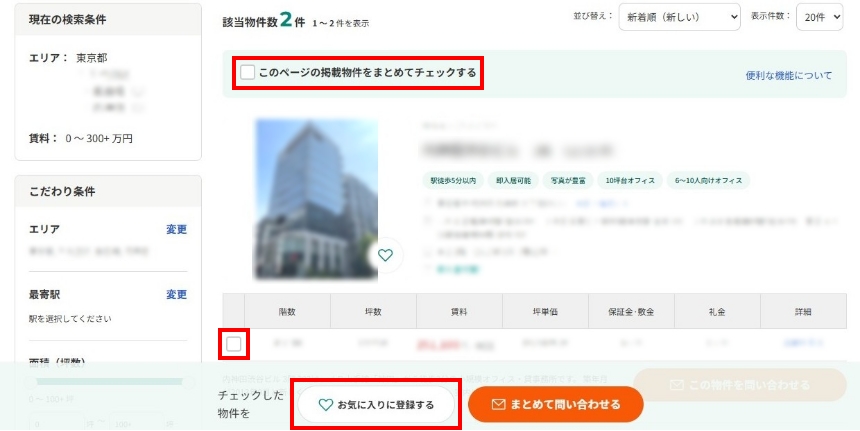
Task: Expand the 表示件数 20件 dropdown
Action: click(x=819, y=17)
